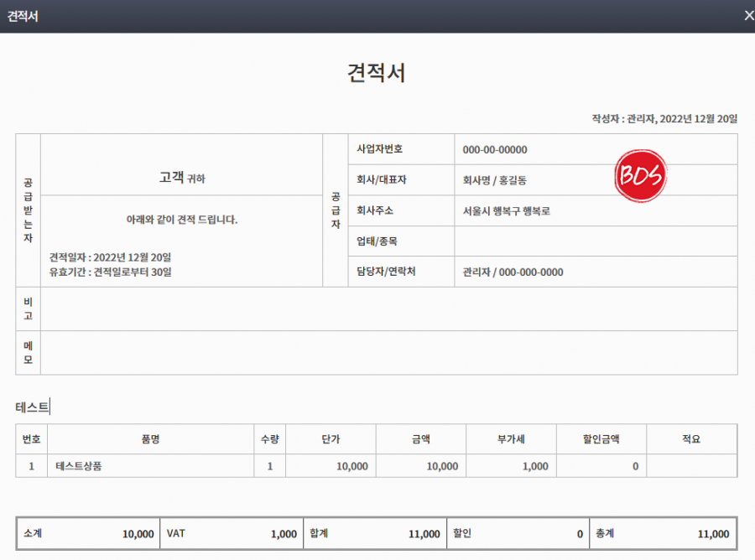
Task: Click the 총계 grand total amount 11,000
Action: [712, 534]
